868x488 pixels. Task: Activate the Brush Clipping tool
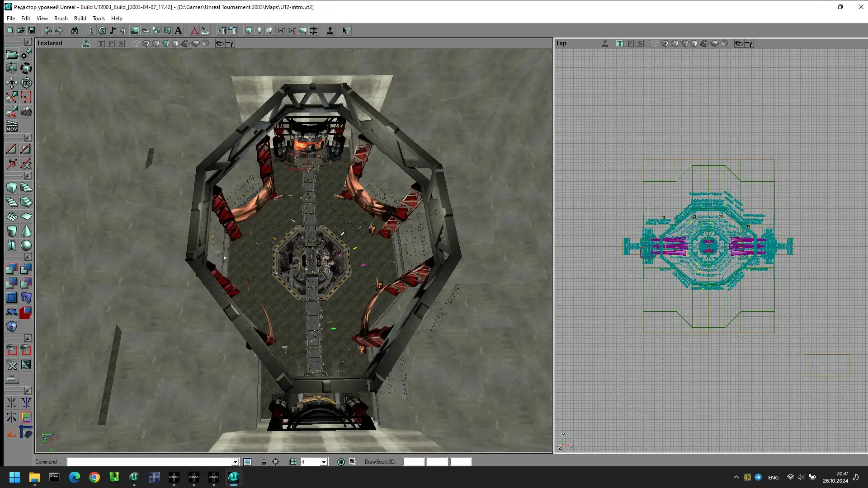[x=12, y=98]
